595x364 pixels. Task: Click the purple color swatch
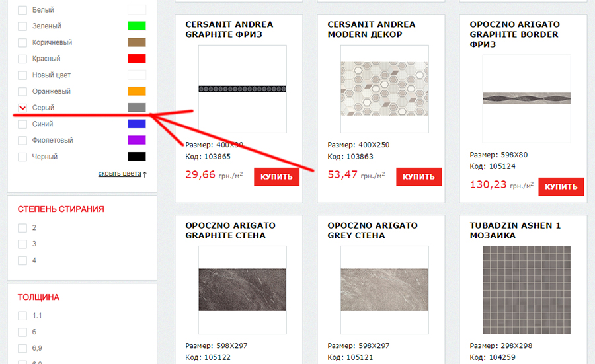tap(137, 140)
